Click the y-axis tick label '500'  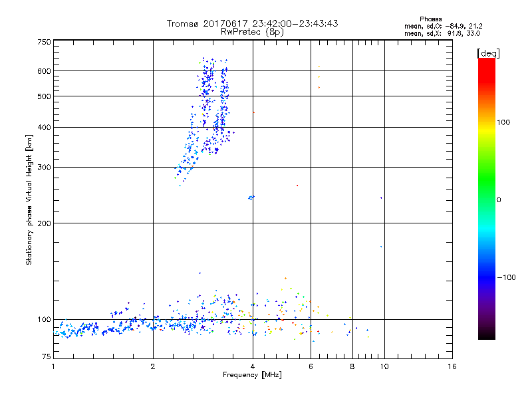pyautogui.click(x=44, y=96)
